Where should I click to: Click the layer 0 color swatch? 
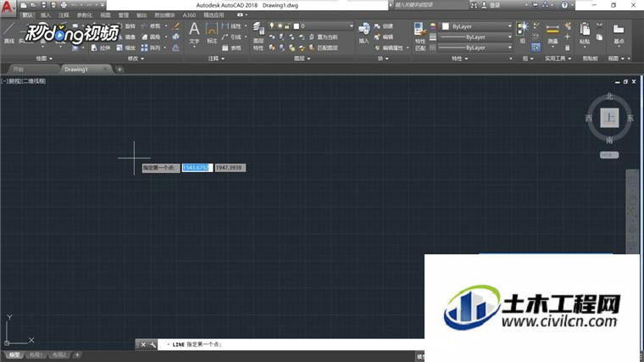coord(296,26)
